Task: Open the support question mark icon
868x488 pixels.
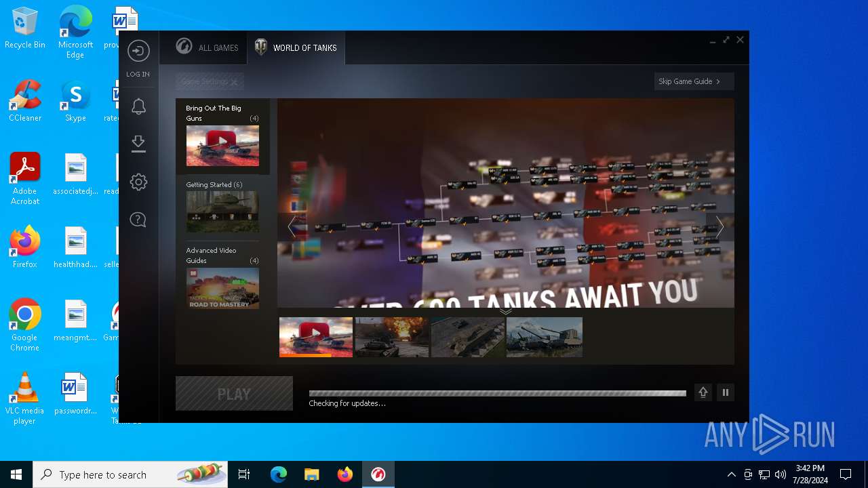Action: click(x=138, y=220)
